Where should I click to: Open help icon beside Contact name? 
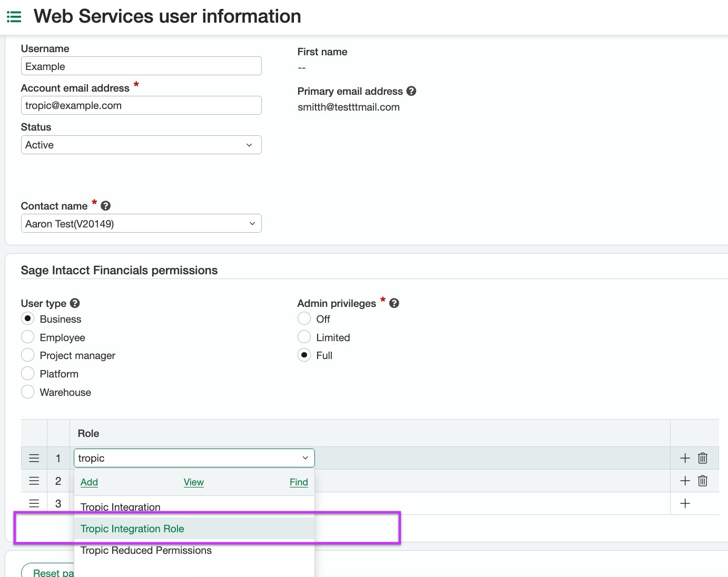(x=105, y=206)
